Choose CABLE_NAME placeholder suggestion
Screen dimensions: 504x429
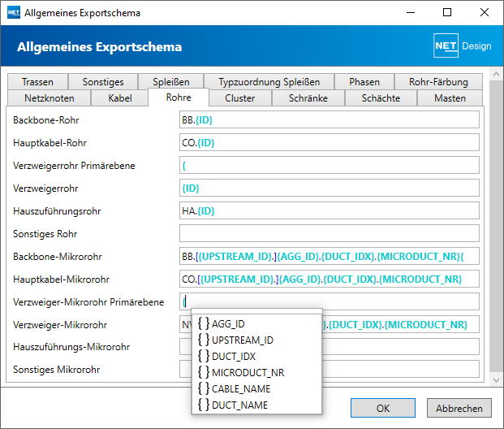point(256,388)
